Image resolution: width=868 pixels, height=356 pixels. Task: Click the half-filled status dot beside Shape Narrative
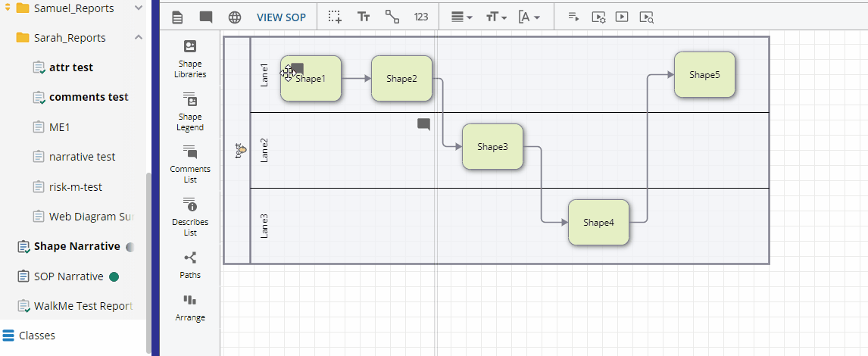(130, 247)
